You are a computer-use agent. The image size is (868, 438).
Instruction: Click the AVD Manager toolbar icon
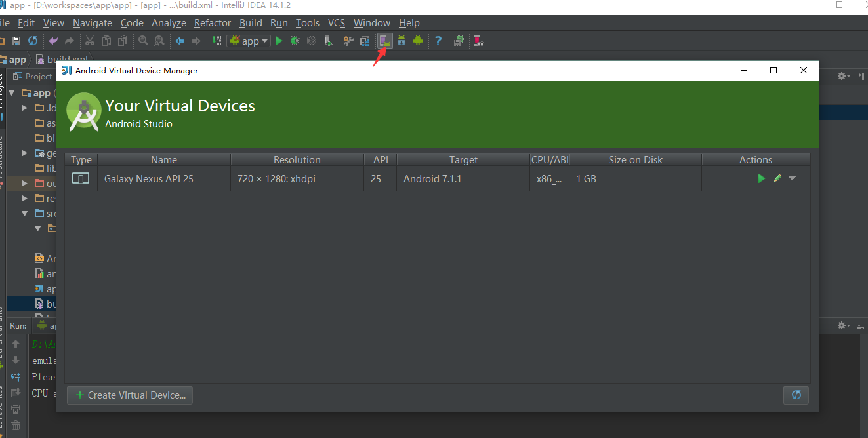[x=385, y=41]
